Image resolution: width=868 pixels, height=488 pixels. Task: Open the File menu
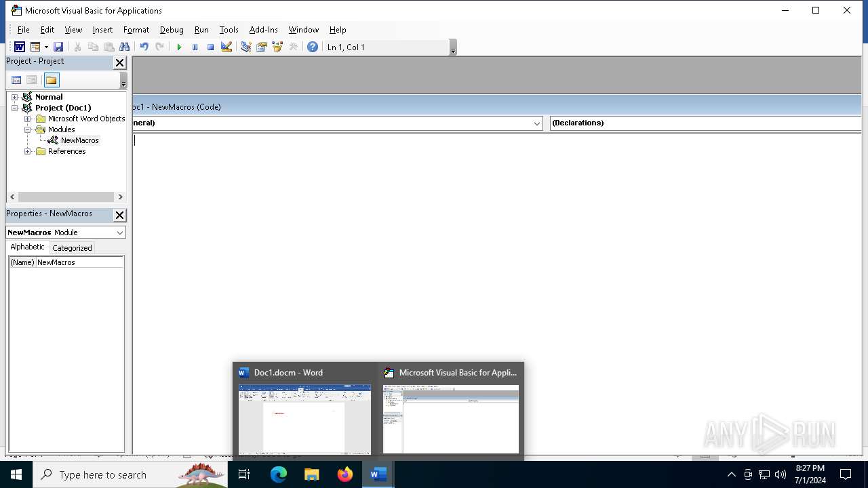(23, 30)
